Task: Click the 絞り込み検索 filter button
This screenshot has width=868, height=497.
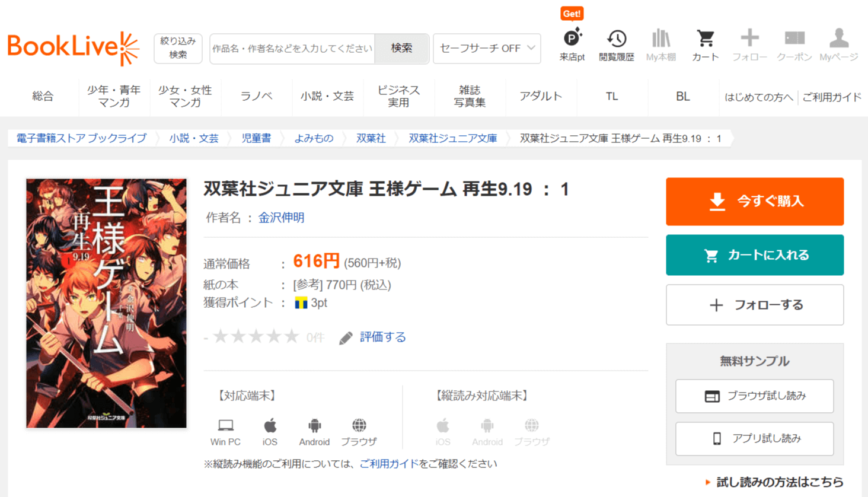Action: [178, 48]
